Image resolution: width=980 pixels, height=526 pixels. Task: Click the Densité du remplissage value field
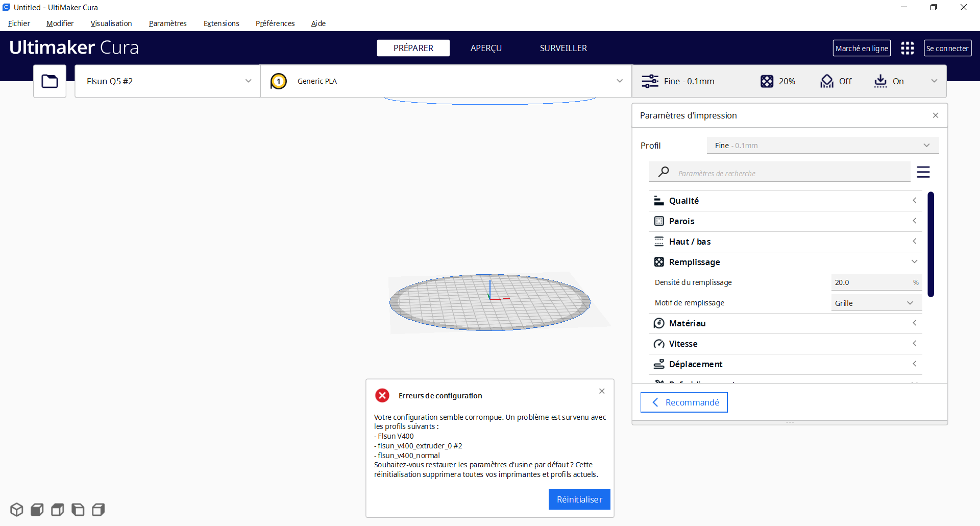pos(876,282)
